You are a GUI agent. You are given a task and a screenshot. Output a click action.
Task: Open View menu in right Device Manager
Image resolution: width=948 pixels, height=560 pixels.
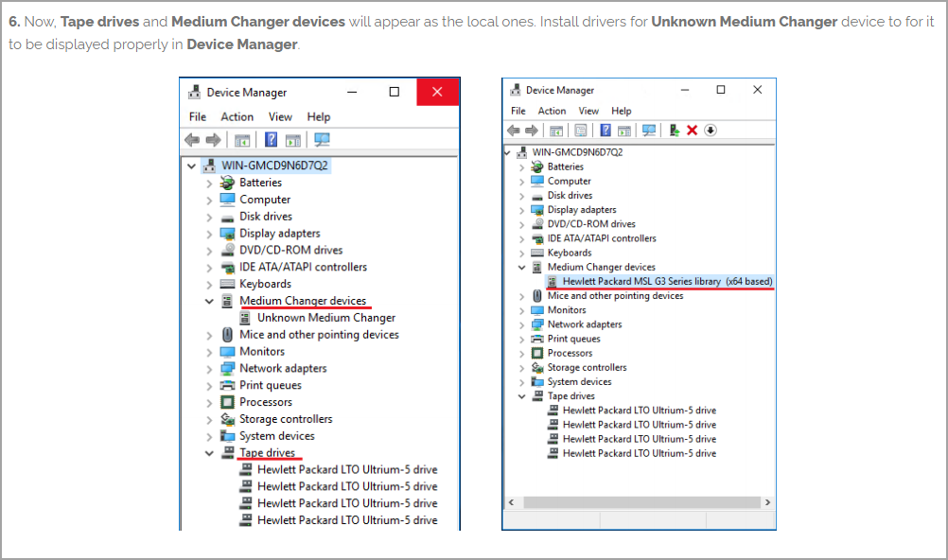coord(588,111)
